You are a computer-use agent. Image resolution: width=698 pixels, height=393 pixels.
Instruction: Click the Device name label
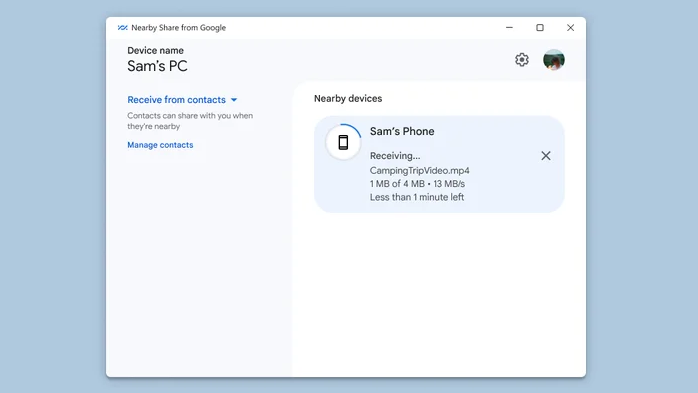coord(155,51)
